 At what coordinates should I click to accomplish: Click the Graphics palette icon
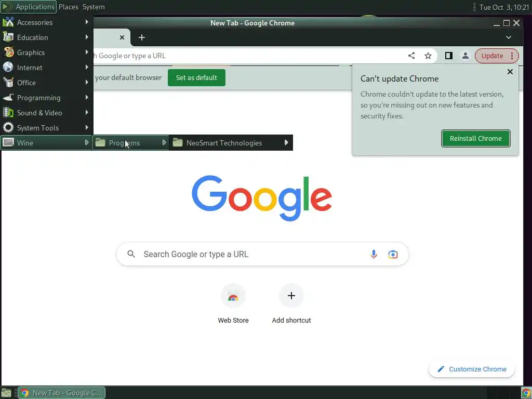(8, 52)
